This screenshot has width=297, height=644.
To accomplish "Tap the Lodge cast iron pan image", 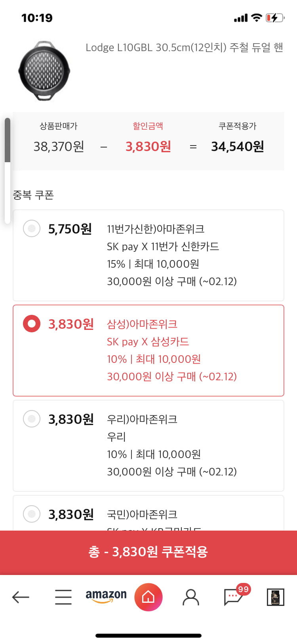I will 44,71.
